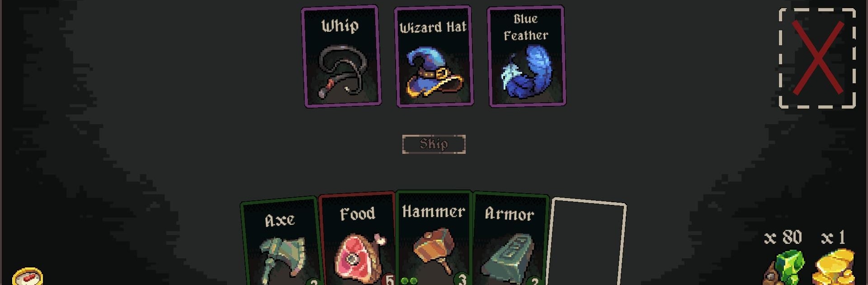Viewport: 868px width, 285px height.
Task: Click the blue wizard hat illustration
Action: click(434, 72)
